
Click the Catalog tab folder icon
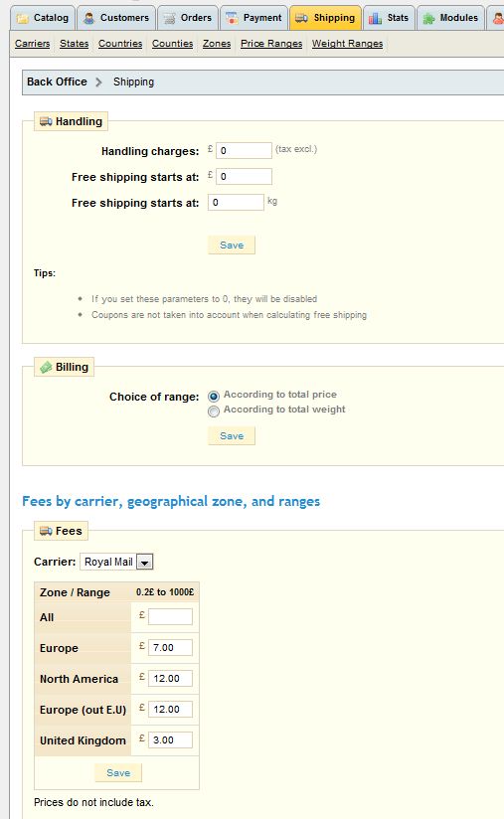coord(23,18)
